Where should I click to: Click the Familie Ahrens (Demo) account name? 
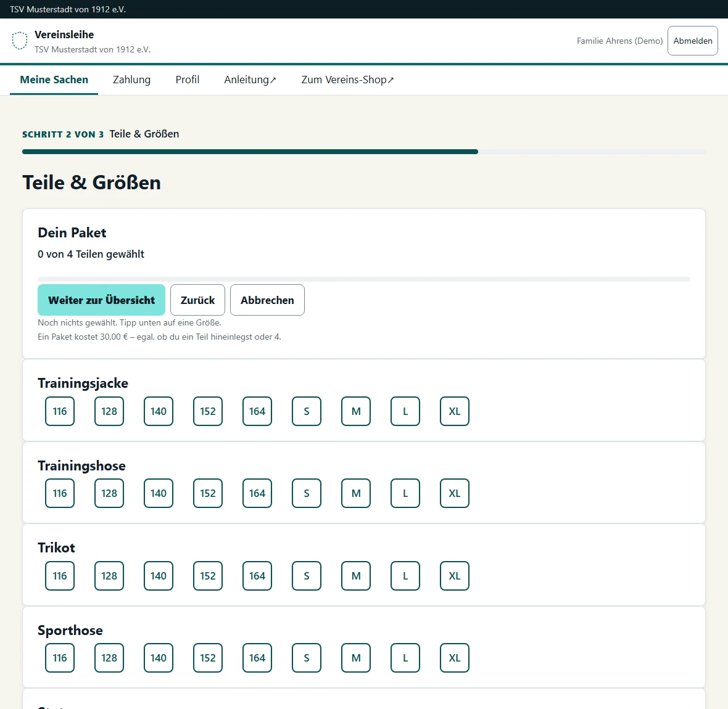(620, 41)
